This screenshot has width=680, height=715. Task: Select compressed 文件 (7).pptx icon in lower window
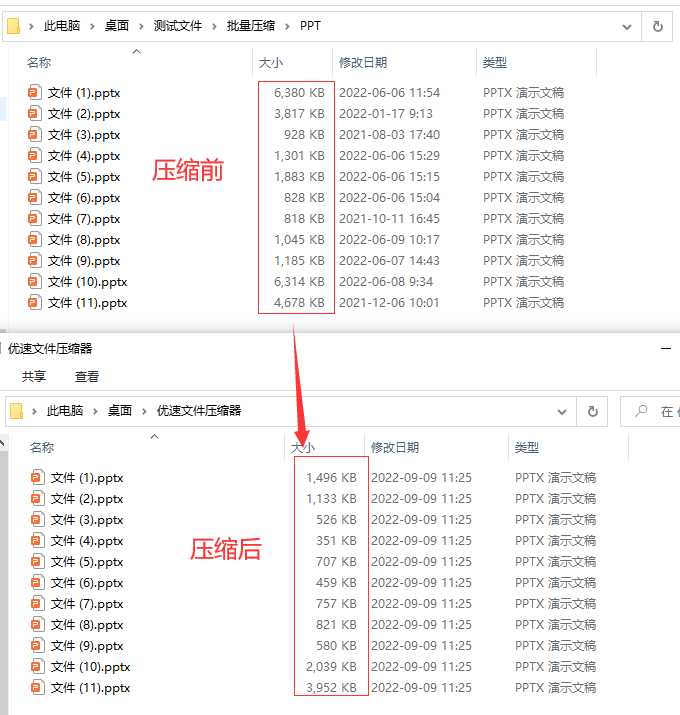(37, 603)
